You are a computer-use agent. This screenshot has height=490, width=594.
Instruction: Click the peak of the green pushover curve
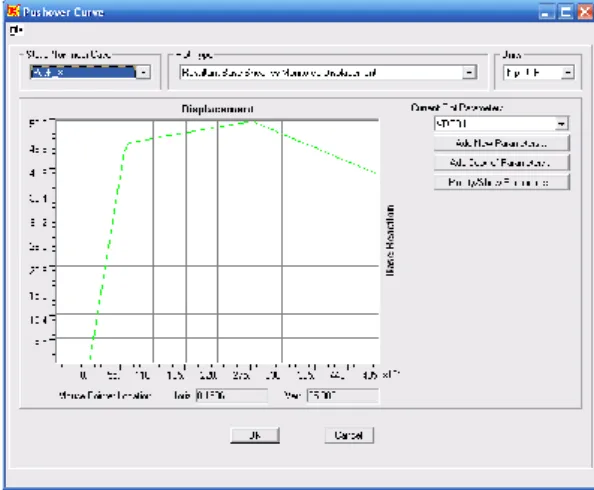point(251,121)
